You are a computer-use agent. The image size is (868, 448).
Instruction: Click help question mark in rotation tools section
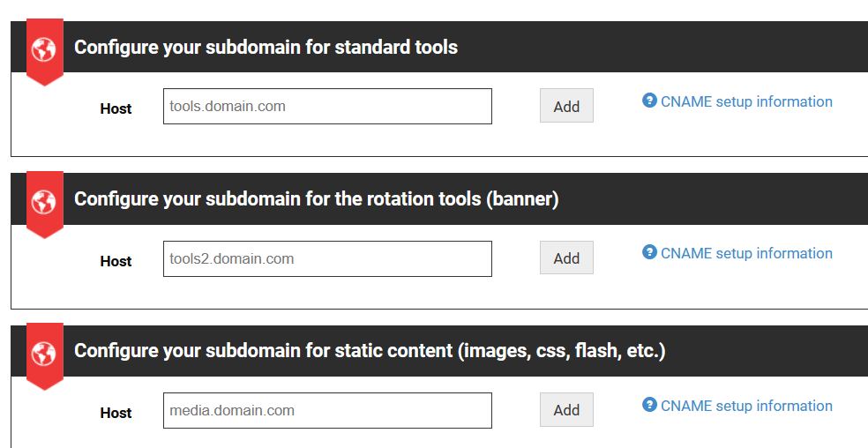point(649,252)
